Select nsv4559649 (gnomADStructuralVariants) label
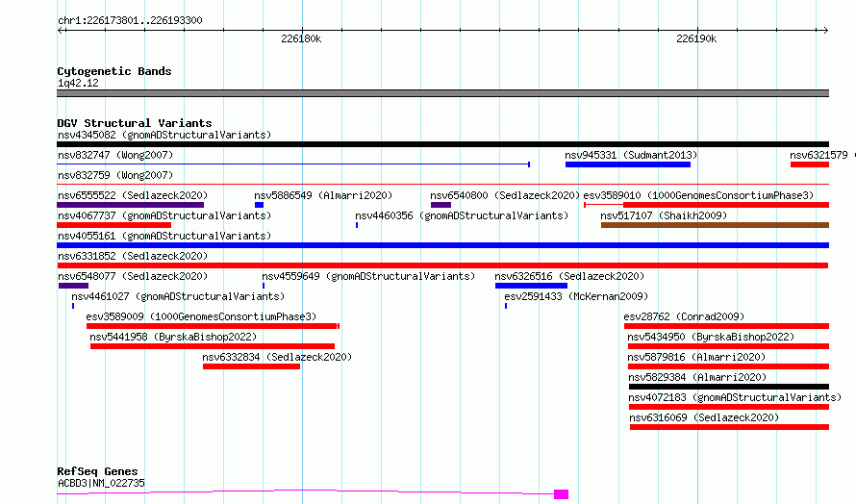This screenshot has width=856, height=504. pos(368,276)
